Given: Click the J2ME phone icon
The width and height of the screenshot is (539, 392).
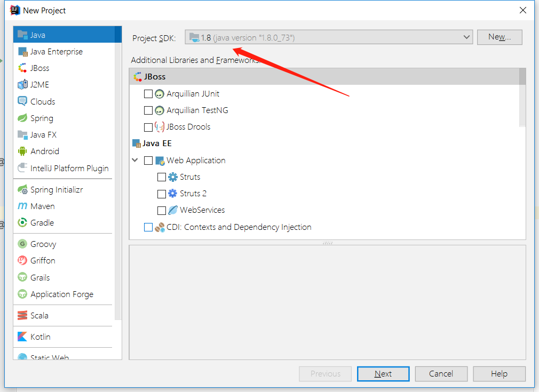Looking at the screenshot, I should (x=22, y=84).
